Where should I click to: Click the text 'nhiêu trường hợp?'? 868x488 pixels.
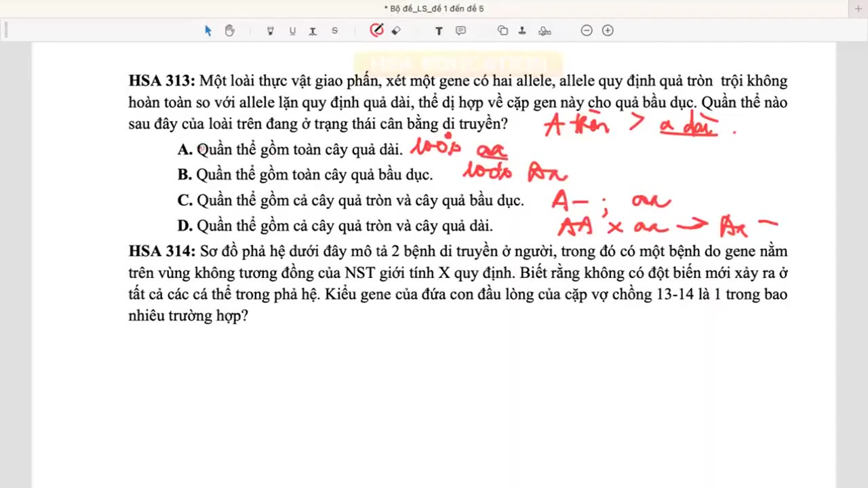pyautogui.click(x=189, y=317)
